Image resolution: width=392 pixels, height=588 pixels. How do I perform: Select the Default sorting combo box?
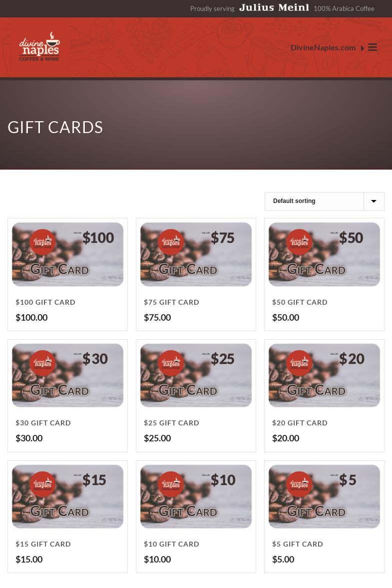(x=325, y=201)
